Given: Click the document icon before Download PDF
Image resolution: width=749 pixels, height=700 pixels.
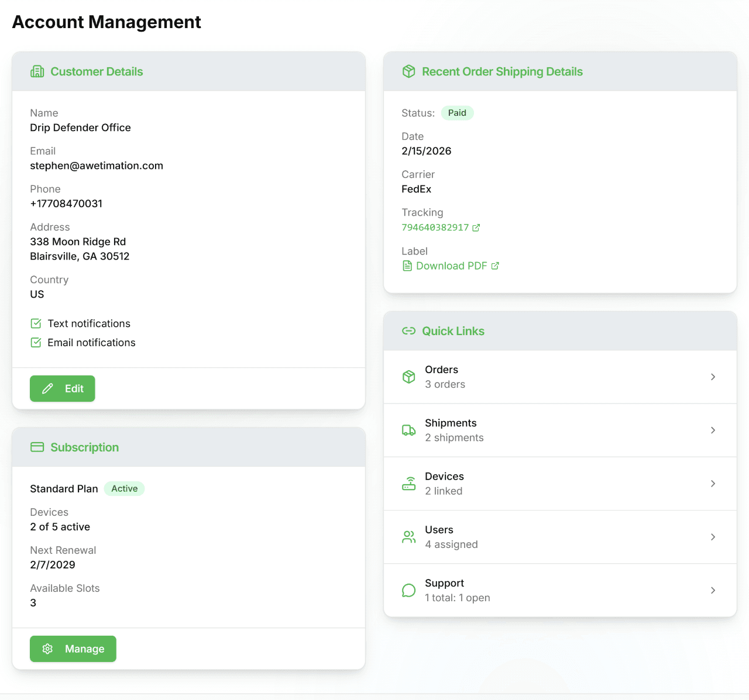Looking at the screenshot, I should [x=407, y=265].
